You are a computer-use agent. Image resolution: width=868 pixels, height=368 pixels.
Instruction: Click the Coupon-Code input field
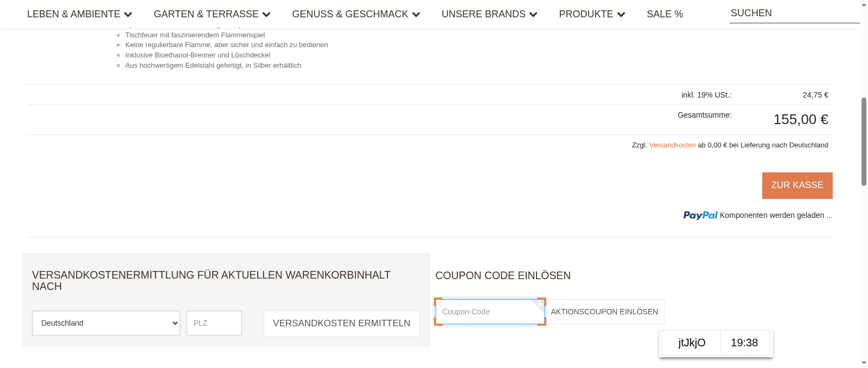tap(488, 312)
